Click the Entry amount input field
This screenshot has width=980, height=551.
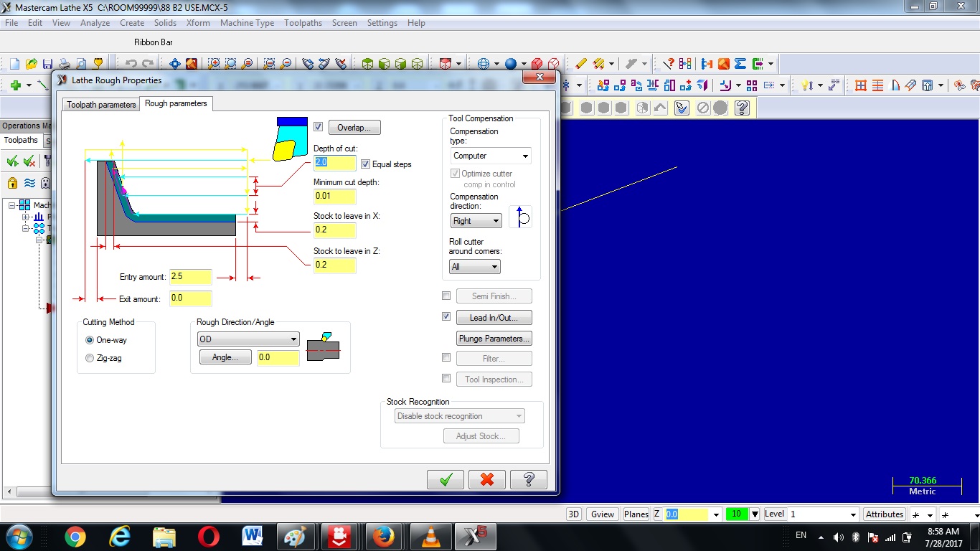click(x=191, y=277)
